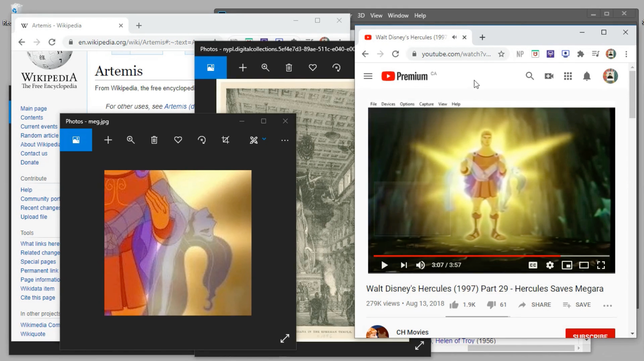Enter full screen video mode
The width and height of the screenshot is (644, 361).
point(601,265)
